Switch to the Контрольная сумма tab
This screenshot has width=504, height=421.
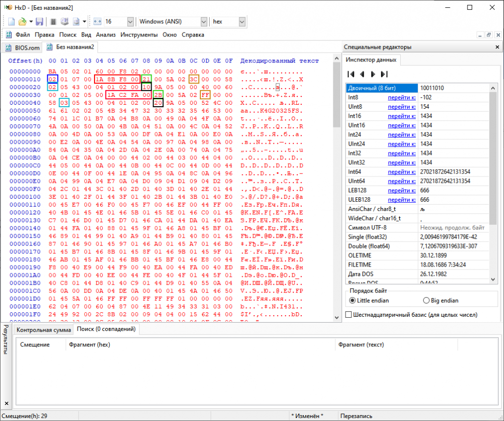(x=44, y=330)
